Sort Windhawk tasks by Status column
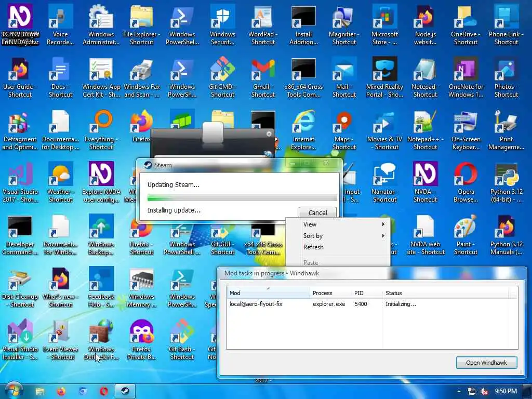The height and width of the screenshot is (399, 532). point(445,293)
